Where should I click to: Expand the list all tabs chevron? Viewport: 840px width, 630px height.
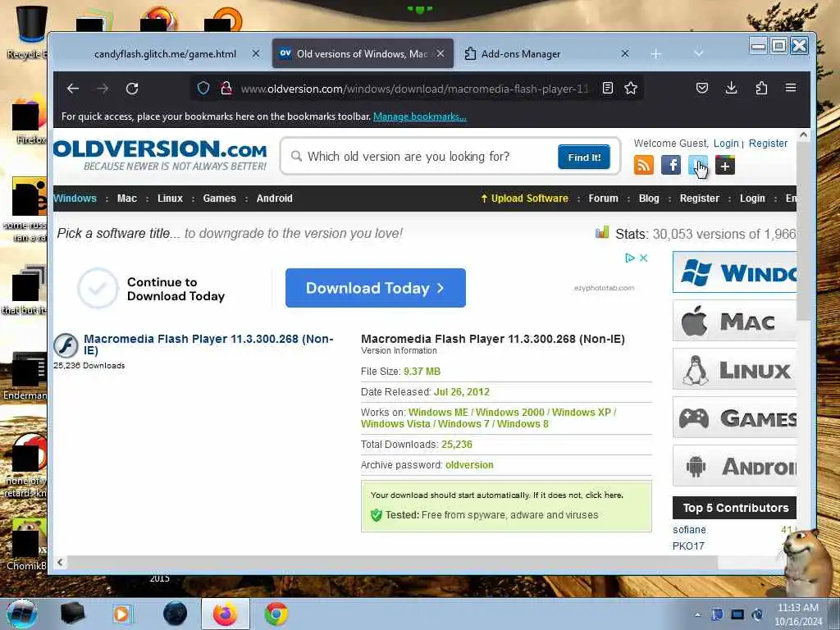tap(698, 53)
